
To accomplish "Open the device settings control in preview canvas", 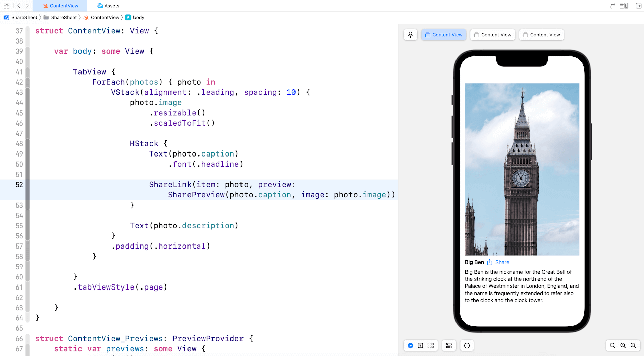I will tap(449, 345).
